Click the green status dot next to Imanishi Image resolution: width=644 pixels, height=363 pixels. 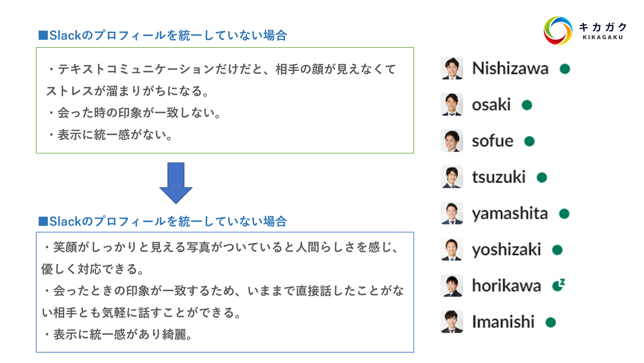[x=551, y=322]
